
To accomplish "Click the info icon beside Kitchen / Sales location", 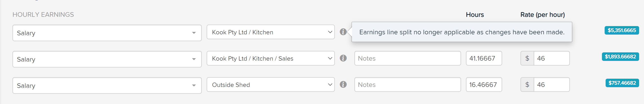I will (x=343, y=58).
